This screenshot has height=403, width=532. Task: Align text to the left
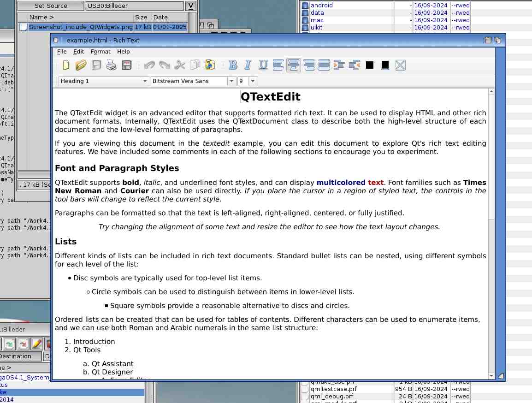tap(278, 65)
